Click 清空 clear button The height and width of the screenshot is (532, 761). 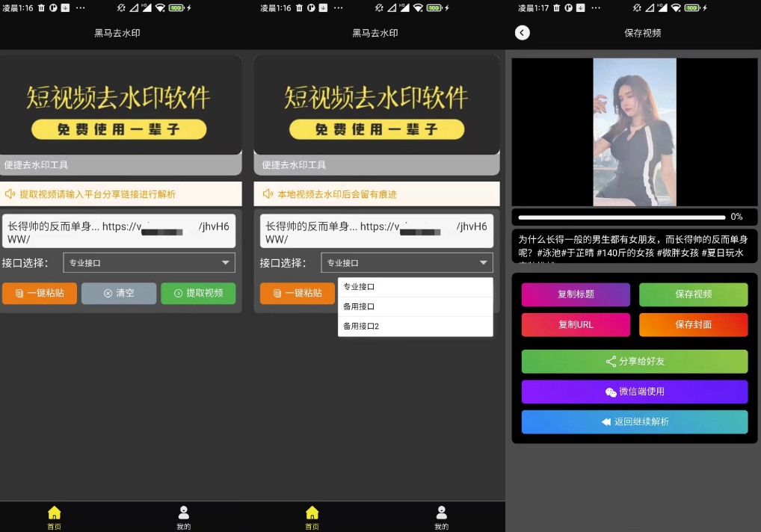pos(119,294)
